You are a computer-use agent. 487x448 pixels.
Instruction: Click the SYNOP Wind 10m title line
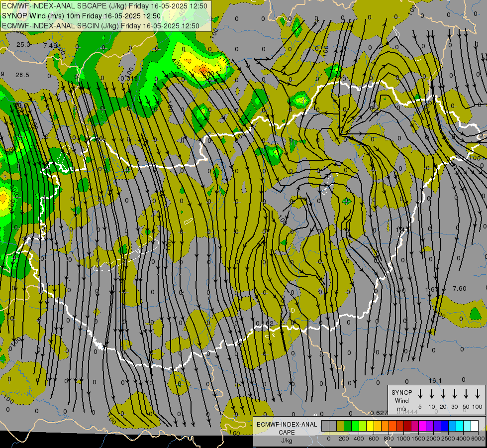click(x=81, y=16)
